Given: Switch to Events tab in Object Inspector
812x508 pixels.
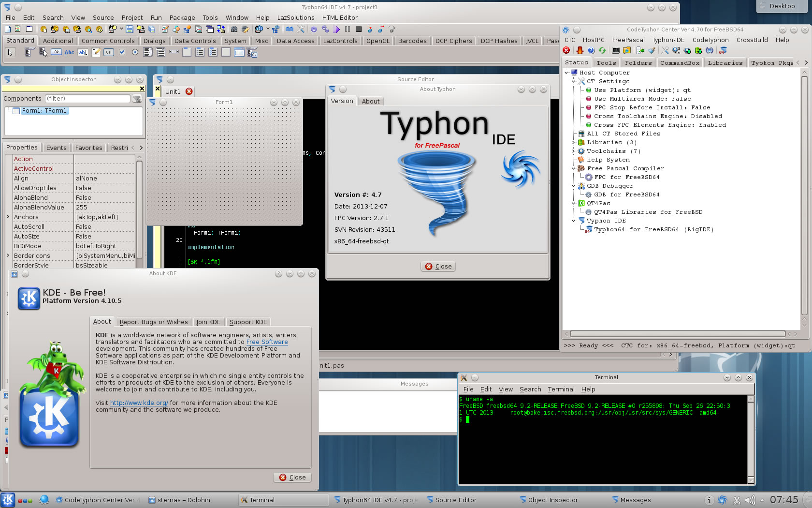Looking at the screenshot, I should 56,148.
